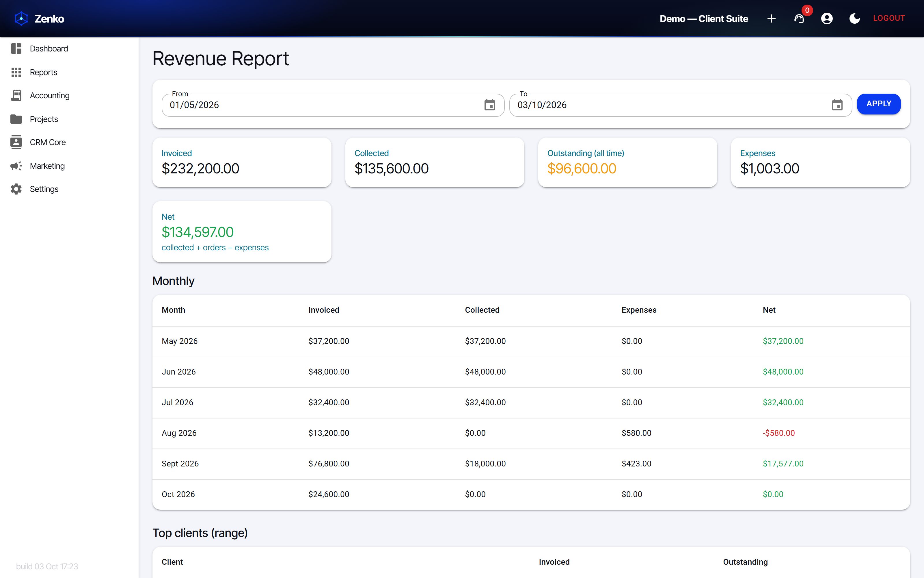Screen dimensions: 924x578
Task: Click the Jul 2026 month cell
Action: tap(177, 402)
